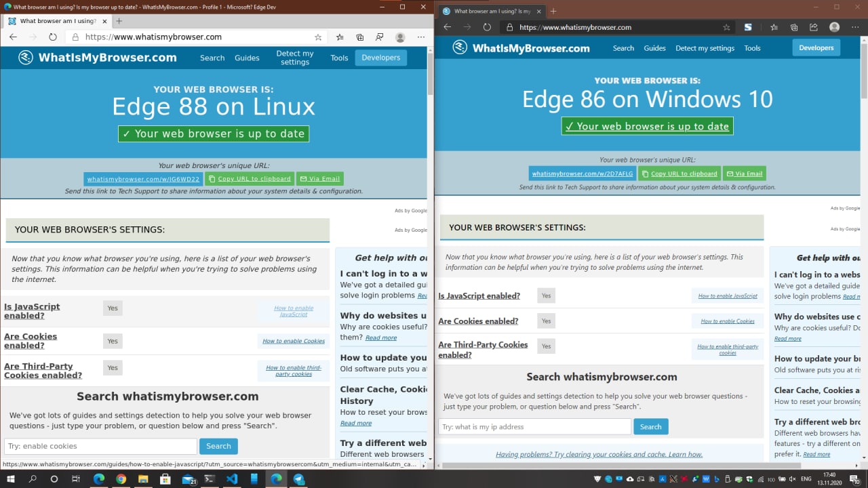The width and height of the screenshot is (868, 488).
Task: Click whatismybrowser.com/w/2D7AFLG link
Action: pyautogui.click(x=583, y=174)
